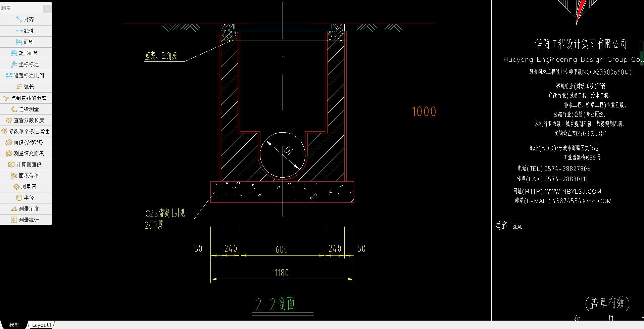The width and height of the screenshot is (644, 329).
Task: Switch to the 模型 model tab
Action: click(x=14, y=325)
